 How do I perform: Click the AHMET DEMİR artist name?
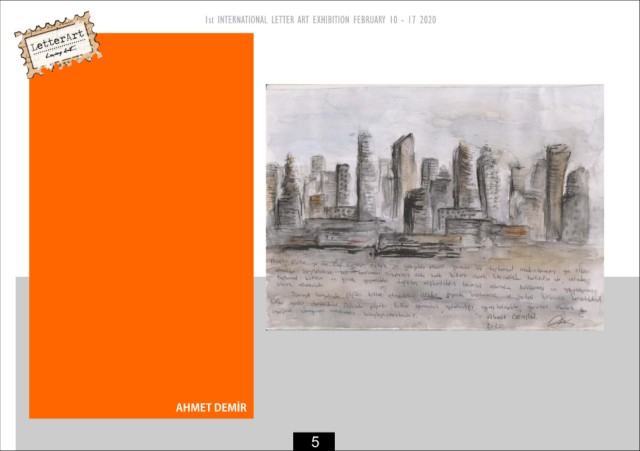coord(211,407)
